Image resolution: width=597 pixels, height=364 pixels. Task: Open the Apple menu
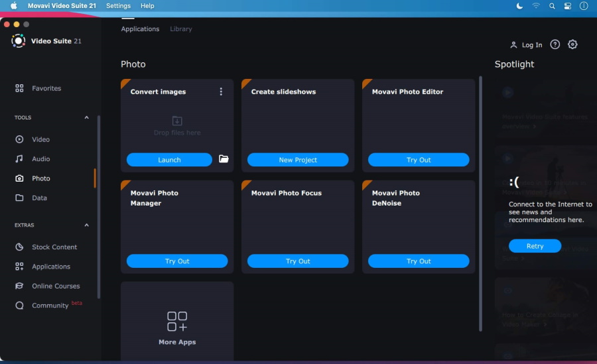tap(14, 6)
